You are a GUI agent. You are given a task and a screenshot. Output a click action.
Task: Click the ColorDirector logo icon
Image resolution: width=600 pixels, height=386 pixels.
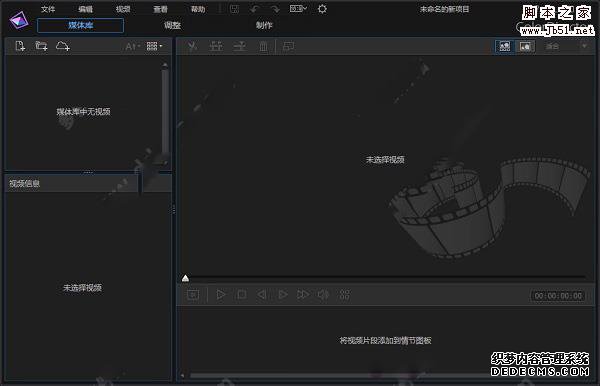pos(19,20)
